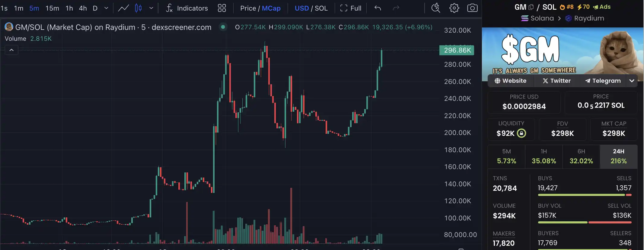Screen dimensions: 644x250
Task: Switch denomination to SOL
Action: tap(321, 8)
